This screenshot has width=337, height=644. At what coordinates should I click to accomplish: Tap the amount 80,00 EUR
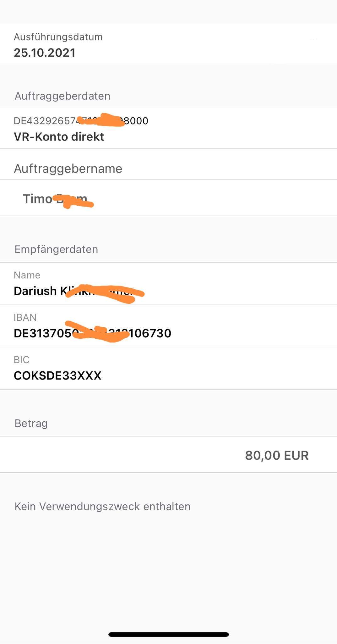(x=277, y=455)
